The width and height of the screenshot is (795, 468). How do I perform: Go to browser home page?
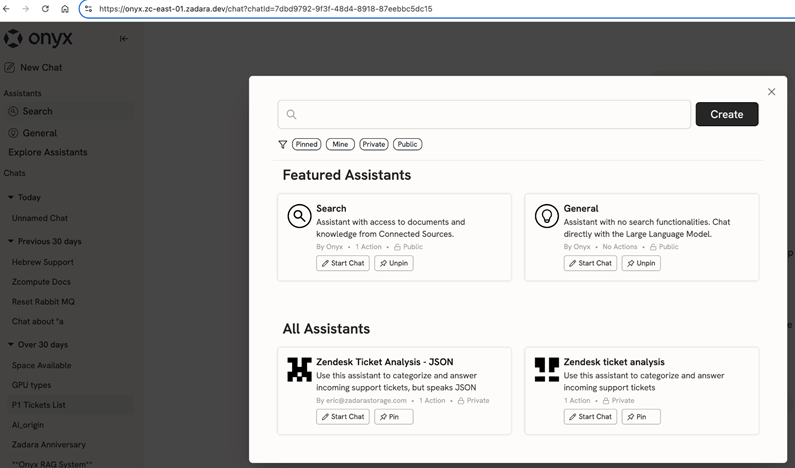[65, 9]
